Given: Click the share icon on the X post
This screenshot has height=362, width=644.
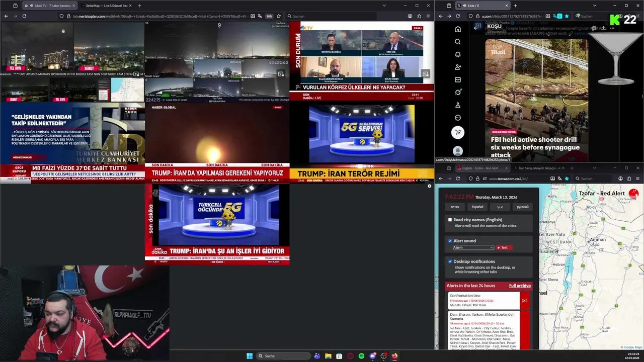Looking at the screenshot, I should (603, 28).
